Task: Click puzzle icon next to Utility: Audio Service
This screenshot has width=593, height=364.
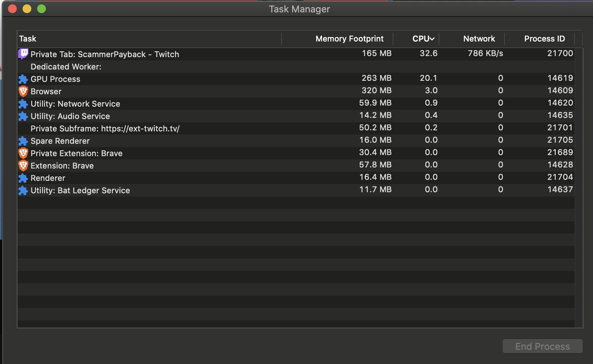Action: (23, 116)
